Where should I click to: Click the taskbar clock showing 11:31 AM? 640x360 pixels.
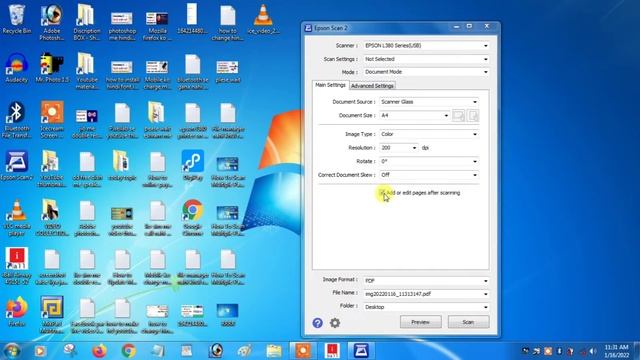(617, 351)
